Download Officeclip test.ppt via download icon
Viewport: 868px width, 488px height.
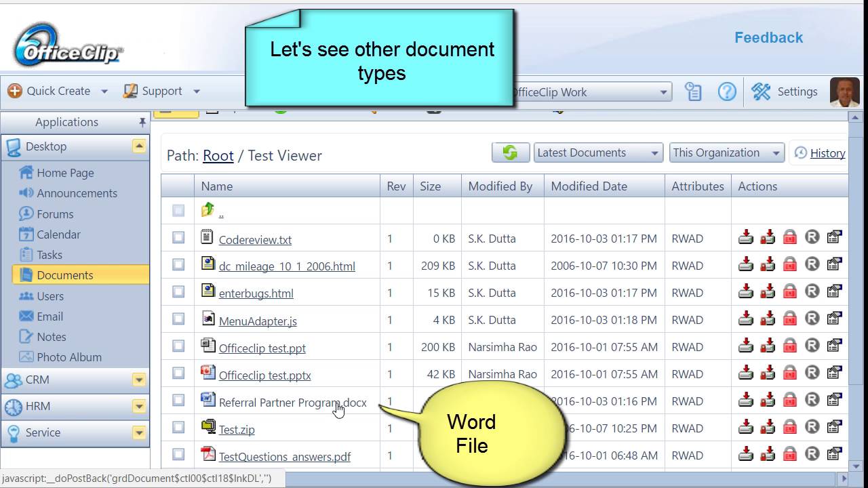[x=746, y=345]
